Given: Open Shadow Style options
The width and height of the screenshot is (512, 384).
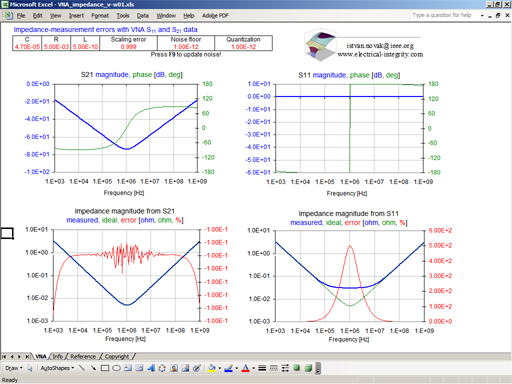Looking at the screenshot, I should click(296, 368).
